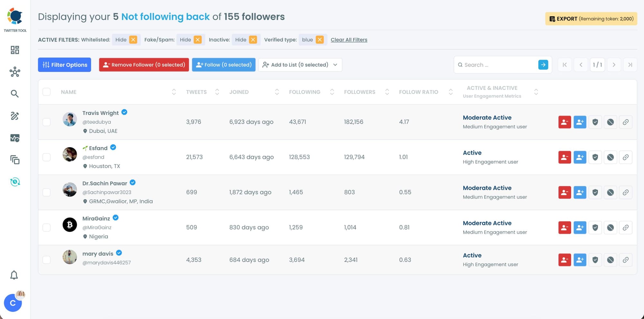
Task: Open the search tool from the sidebar
Action: [x=14, y=93]
